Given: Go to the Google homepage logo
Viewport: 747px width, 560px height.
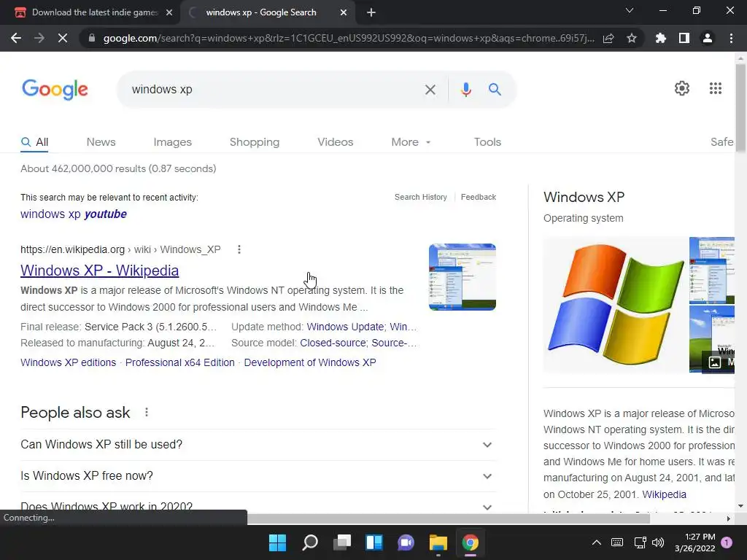Looking at the screenshot, I should point(55,90).
